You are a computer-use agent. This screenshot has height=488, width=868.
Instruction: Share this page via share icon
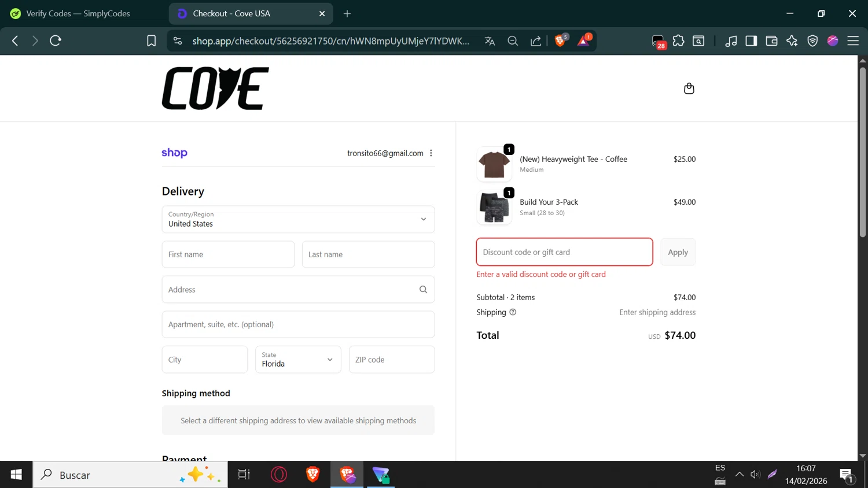click(536, 40)
